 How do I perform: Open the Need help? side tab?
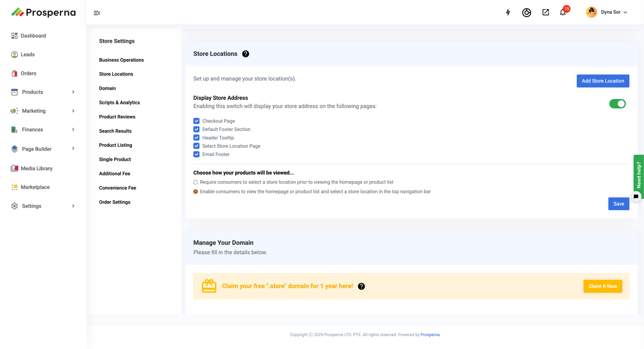point(638,174)
